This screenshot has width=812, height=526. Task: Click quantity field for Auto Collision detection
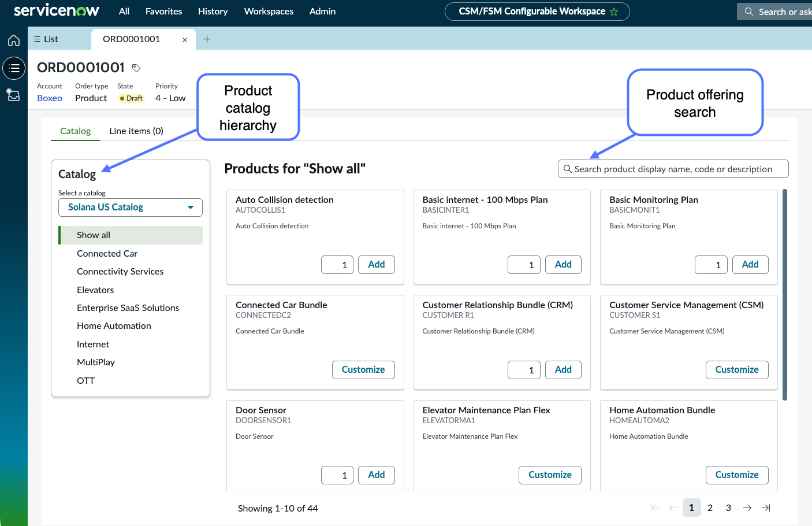[x=337, y=265]
